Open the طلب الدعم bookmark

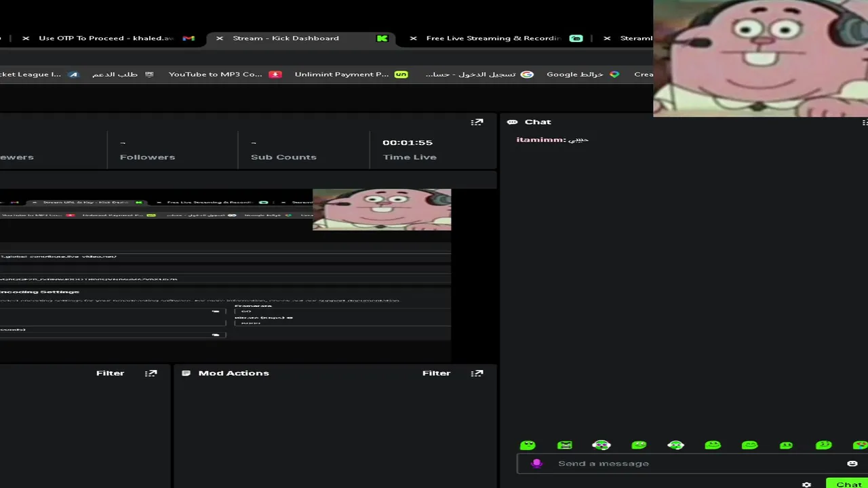point(123,75)
